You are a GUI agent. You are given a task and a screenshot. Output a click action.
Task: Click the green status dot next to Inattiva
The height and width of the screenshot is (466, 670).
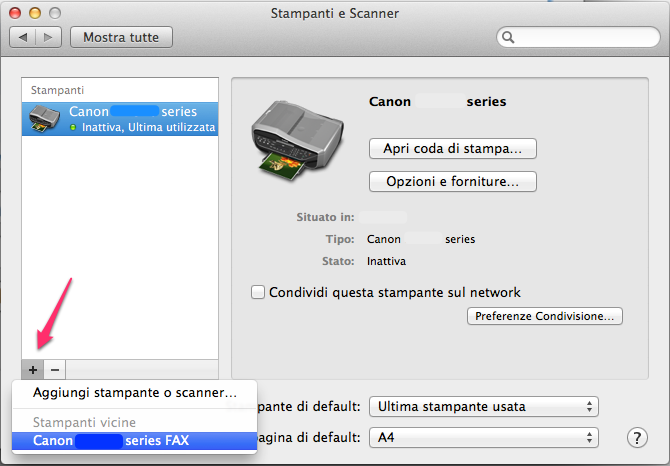[x=73, y=127]
